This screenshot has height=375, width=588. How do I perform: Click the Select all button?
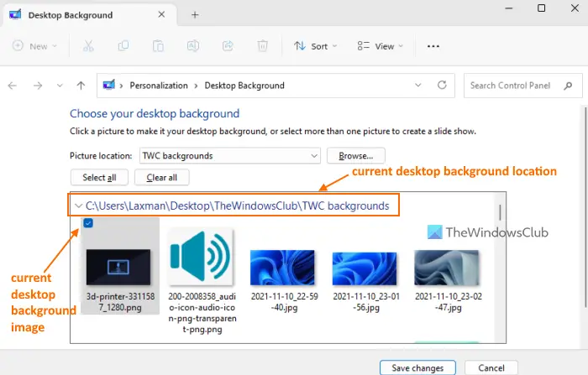(x=99, y=177)
